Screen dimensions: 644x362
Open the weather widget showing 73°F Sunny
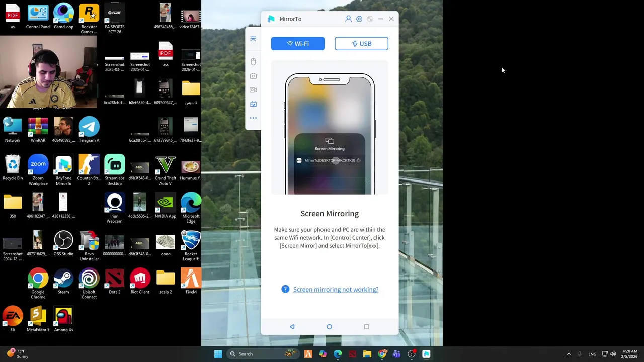pyautogui.click(x=18, y=354)
